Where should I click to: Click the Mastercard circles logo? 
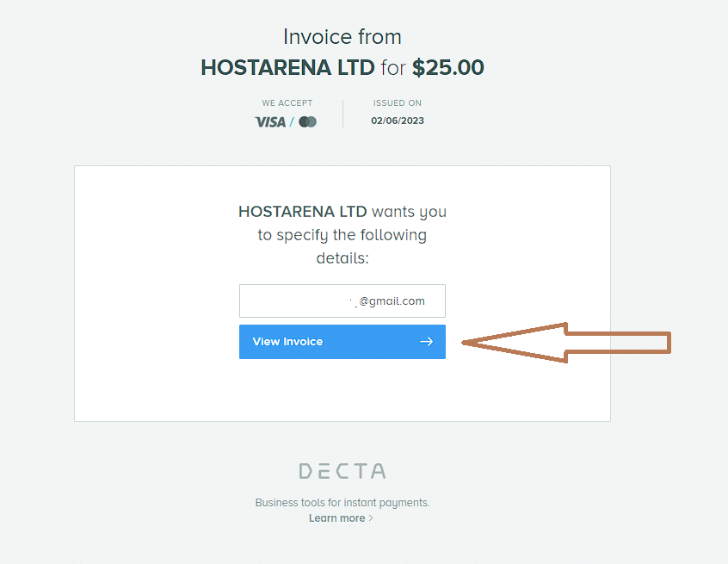tap(307, 121)
